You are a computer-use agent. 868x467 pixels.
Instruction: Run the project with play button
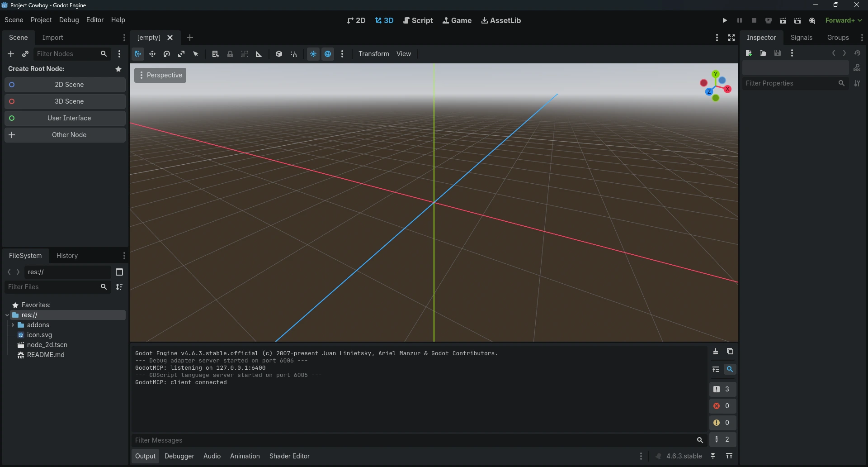point(725,20)
